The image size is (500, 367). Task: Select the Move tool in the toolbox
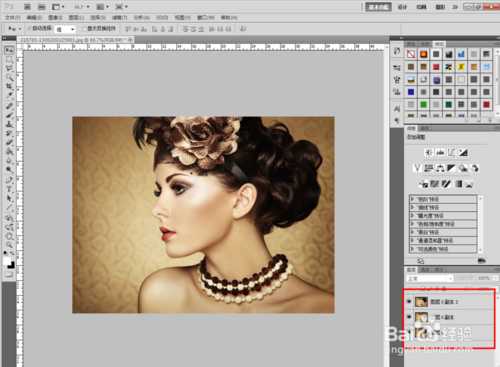9,50
